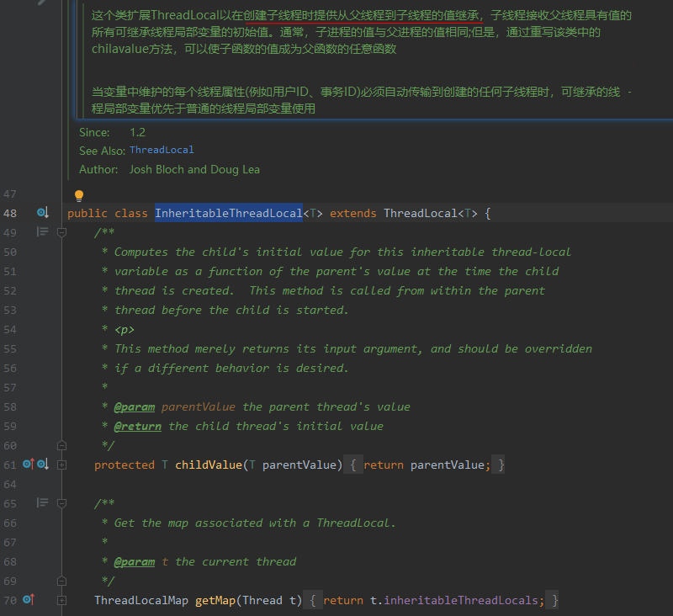Viewport: 673px width, 616px height.
Task: Collapse the Javadoc fold marker at line 49
Action: (61, 232)
